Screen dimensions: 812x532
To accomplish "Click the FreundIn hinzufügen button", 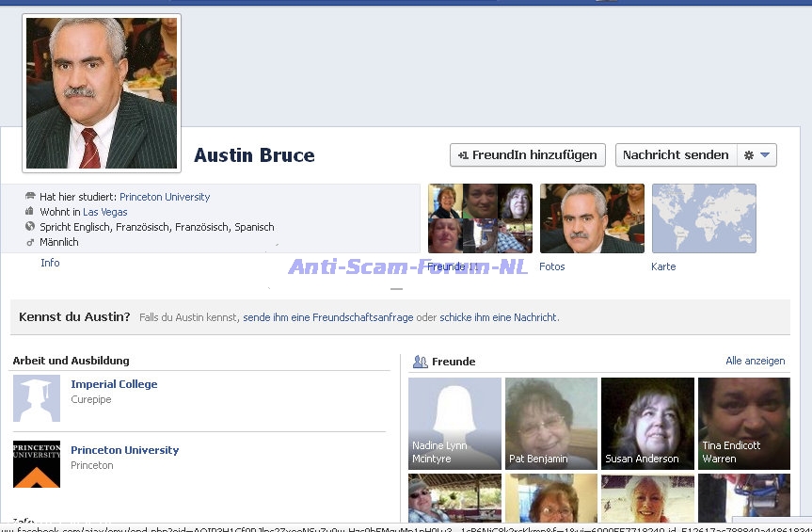I will [527, 155].
